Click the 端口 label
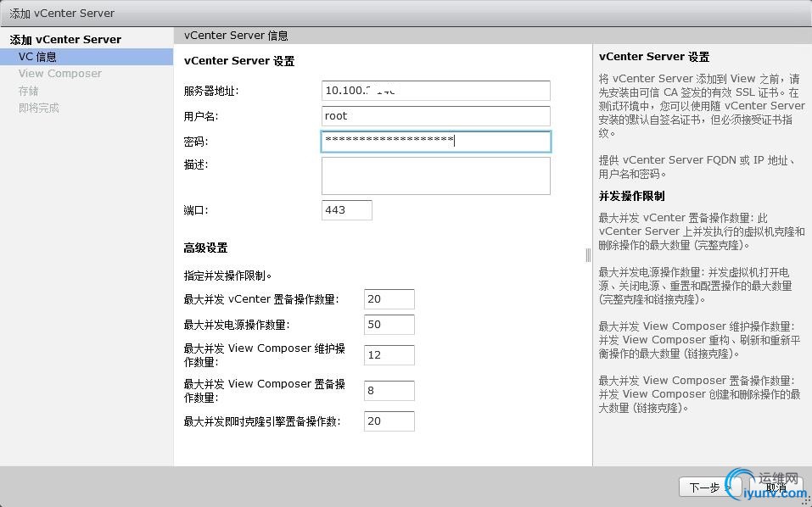The height and width of the screenshot is (507, 812). tap(196, 210)
